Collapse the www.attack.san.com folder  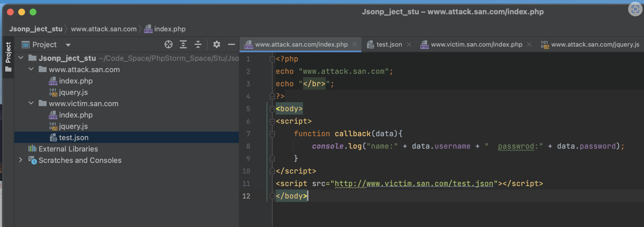pyautogui.click(x=31, y=69)
